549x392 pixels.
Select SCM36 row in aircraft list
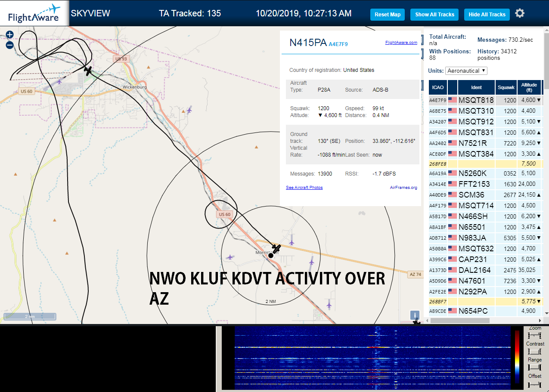tap(485, 195)
